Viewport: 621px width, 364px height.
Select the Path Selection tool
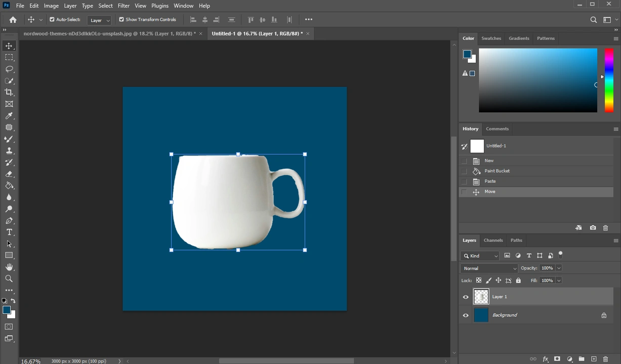click(x=9, y=244)
